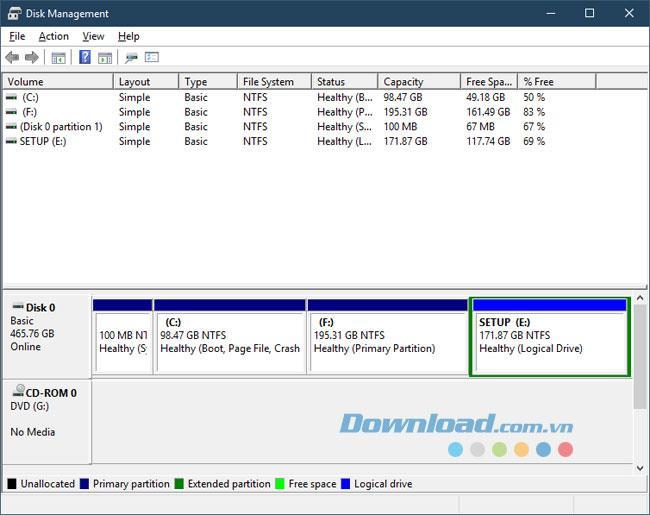The width and height of the screenshot is (650, 515).
Task: Click the 161.49 GB free space cell
Action: [488, 112]
